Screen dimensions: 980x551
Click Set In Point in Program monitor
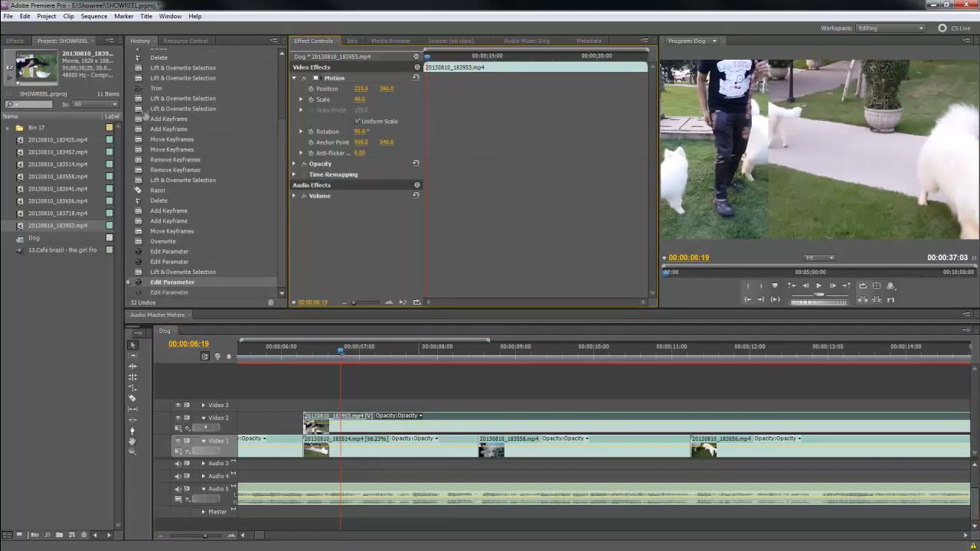point(748,285)
